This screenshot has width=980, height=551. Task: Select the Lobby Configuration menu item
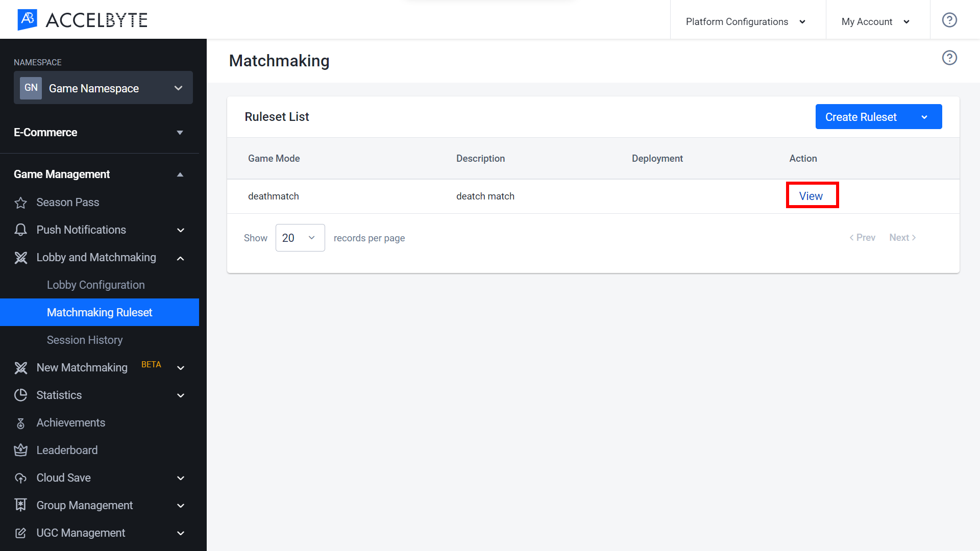[x=95, y=285]
